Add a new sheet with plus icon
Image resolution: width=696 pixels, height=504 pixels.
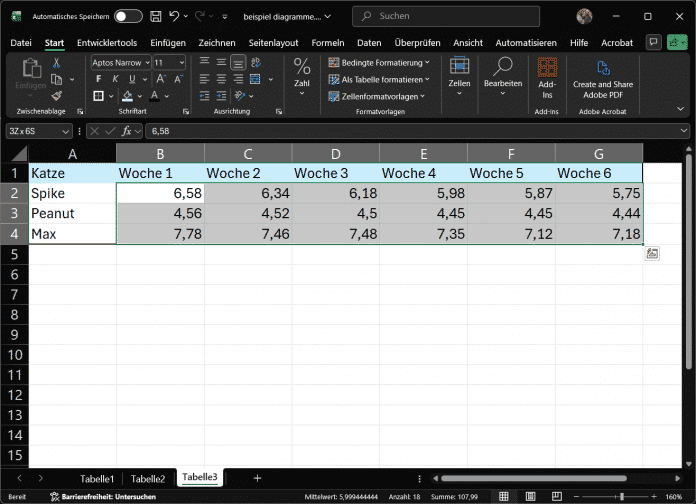click(x=257, y=478)
